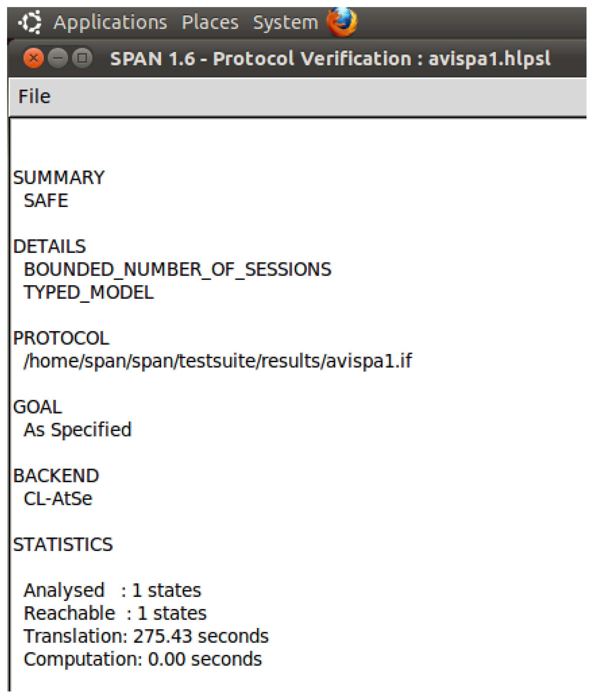Click the Ubuntu logo icon in panel
593x700 pixels.
[x=30, y=22]
